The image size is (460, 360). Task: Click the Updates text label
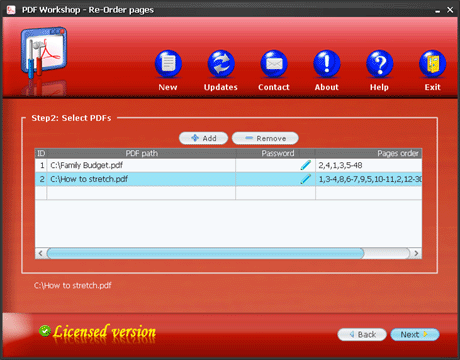tap(221, 87)
